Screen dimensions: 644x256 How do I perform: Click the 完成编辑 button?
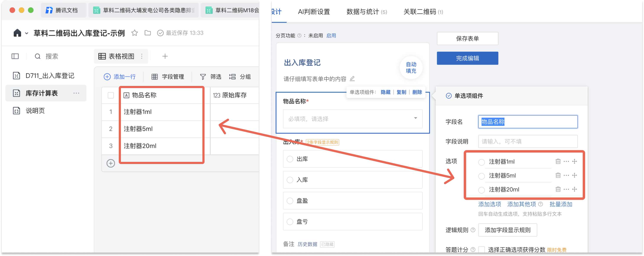pos(467,58)
